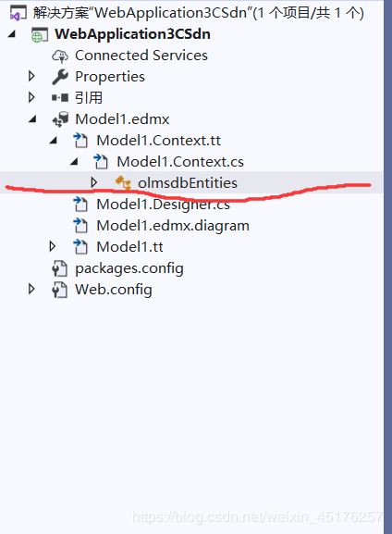Click the Connected Services cloud icon
The width and height of the screenshot is (392, 534).
coord(60,56)
